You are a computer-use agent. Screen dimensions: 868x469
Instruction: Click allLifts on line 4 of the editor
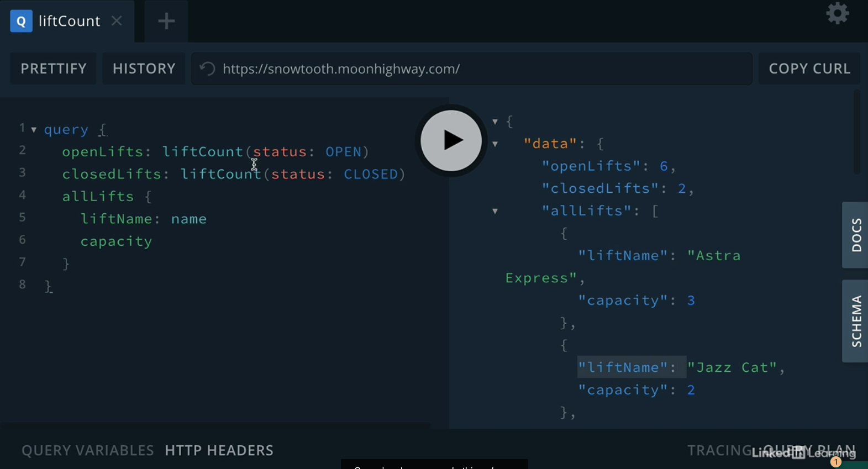(98, 197)
